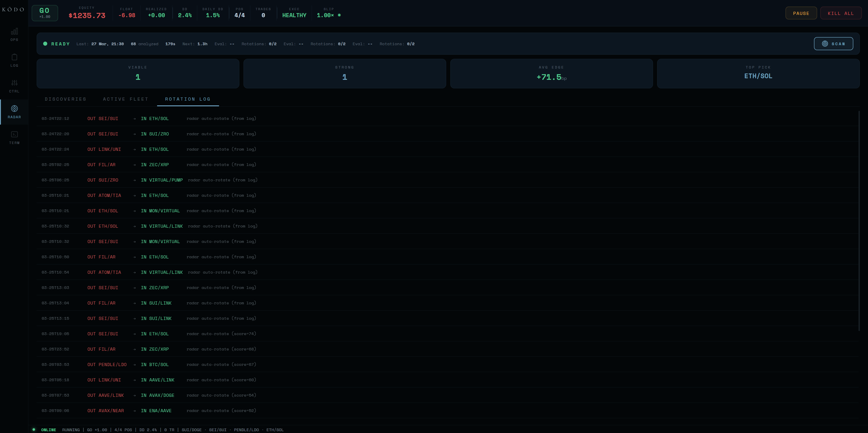Expand the AVG EDGE card details
The height and width of the screenshot is (433, 868).
[x=551, y=73]
